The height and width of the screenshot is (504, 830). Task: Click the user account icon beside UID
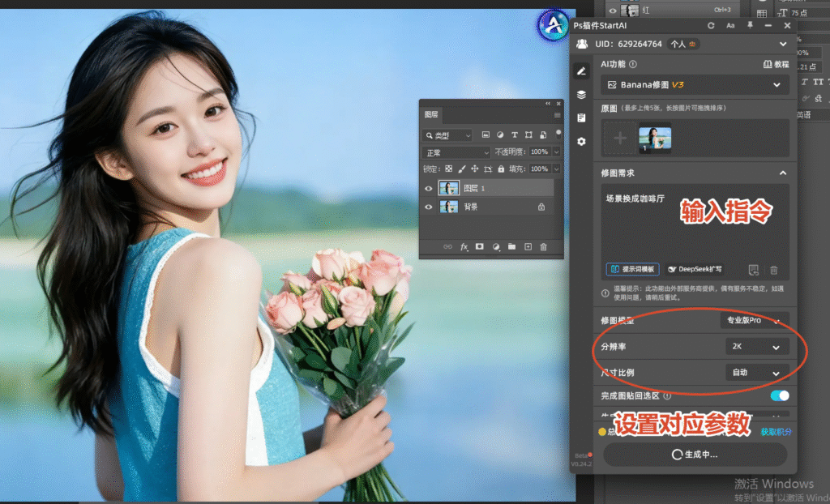pos(582,44)
